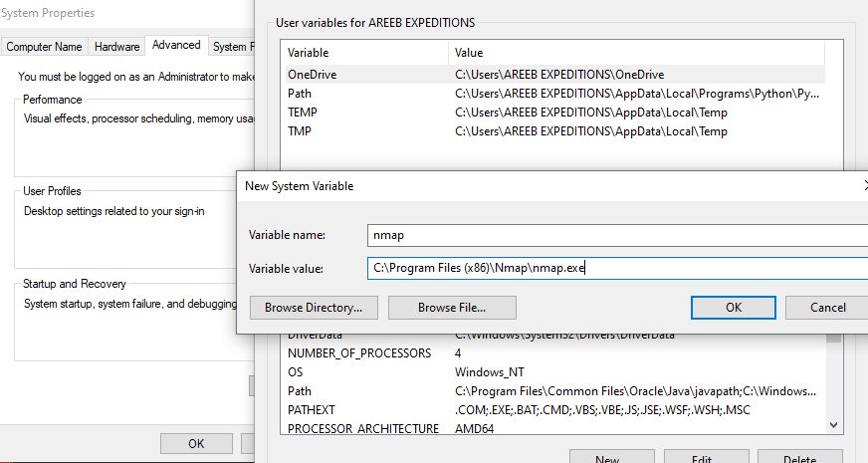868x463 pixels.
Task: Click the OneDrive path value cell
Action: tap(559, 75)
